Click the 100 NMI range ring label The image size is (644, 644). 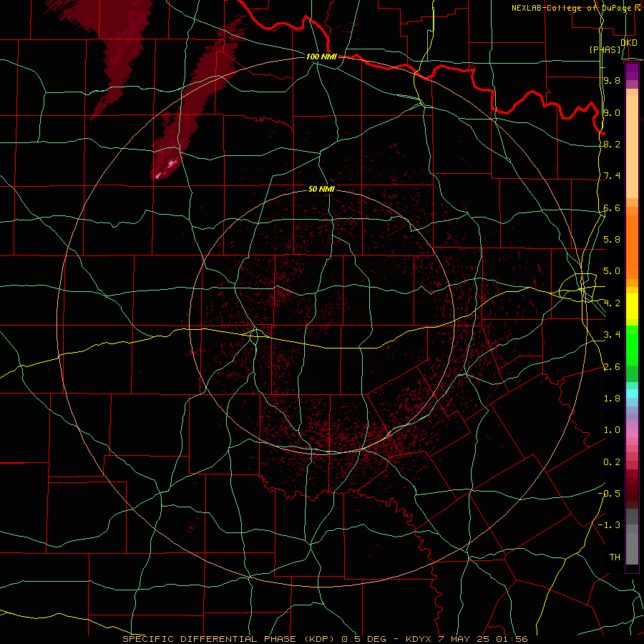tap(321, 57)
